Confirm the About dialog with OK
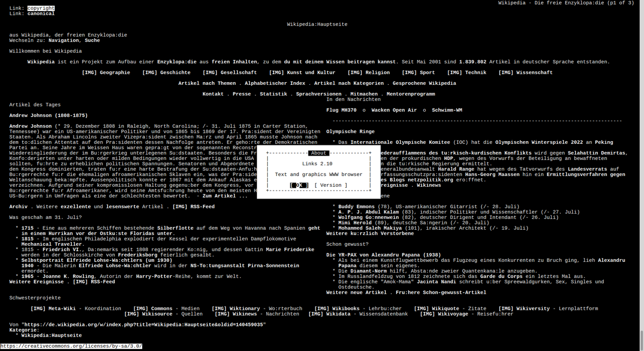644x351 pixels. [x=299, y=185]
